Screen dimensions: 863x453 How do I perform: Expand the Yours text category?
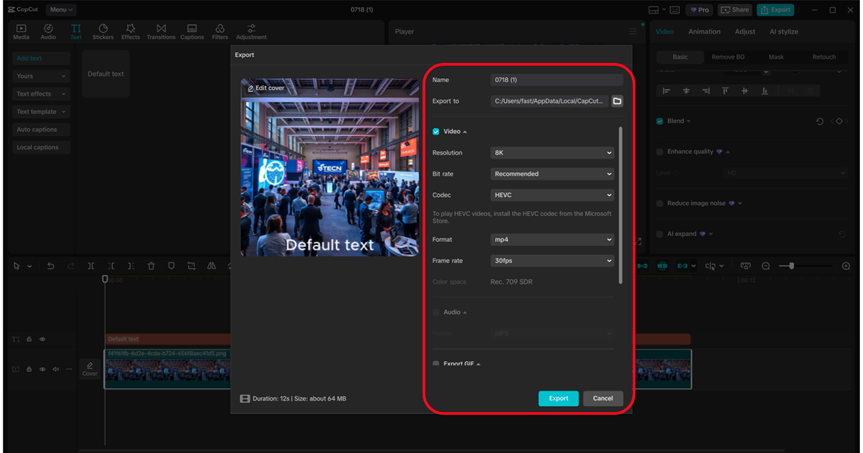tap(41, 76)
